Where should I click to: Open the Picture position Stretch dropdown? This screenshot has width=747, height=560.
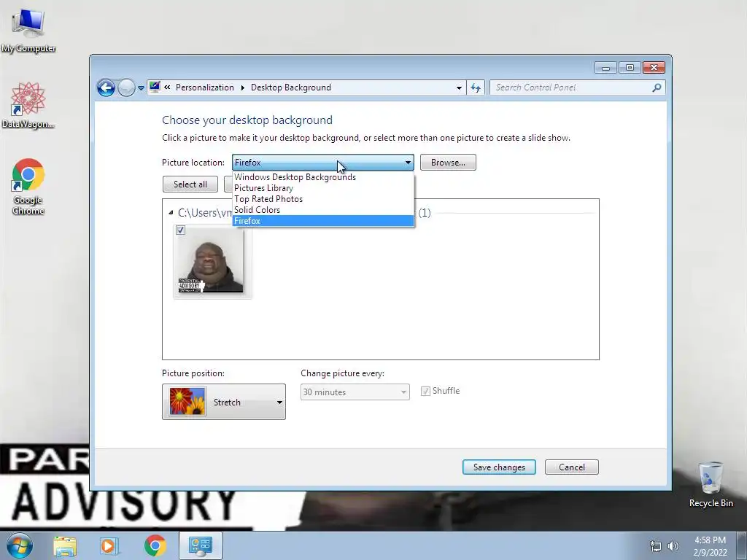[224, 402]
